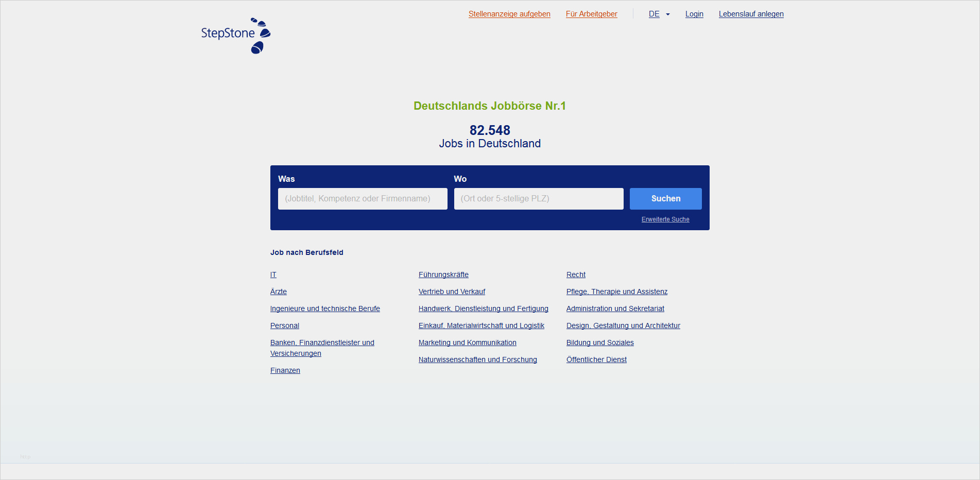
Task: Open Marketing und Kommunikation category
Action: (x=468, y=342)
